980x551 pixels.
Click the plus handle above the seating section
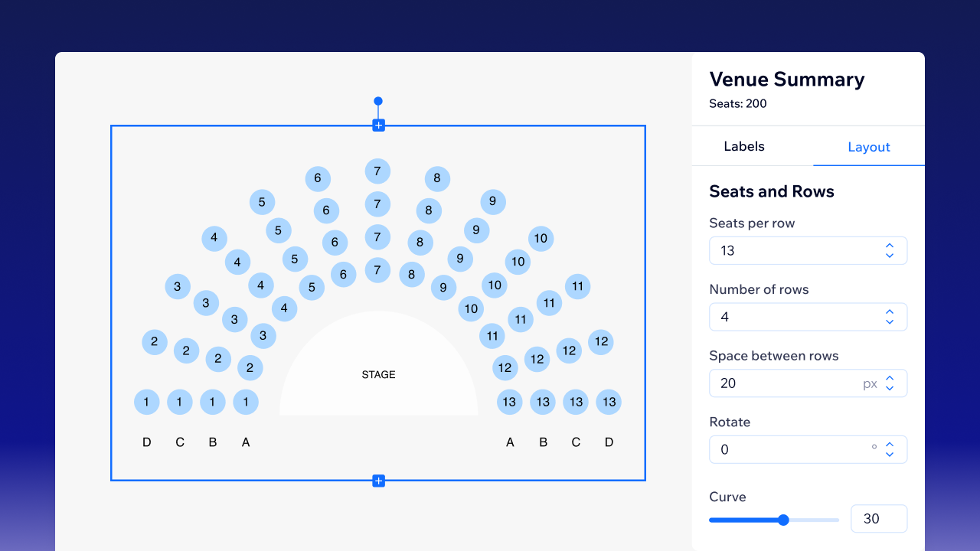coord(378,124)
